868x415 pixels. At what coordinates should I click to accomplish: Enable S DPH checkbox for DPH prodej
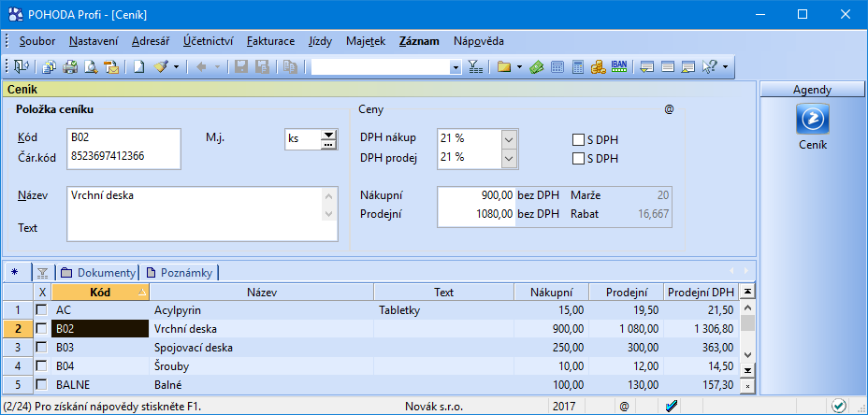(x=578, y=159)
